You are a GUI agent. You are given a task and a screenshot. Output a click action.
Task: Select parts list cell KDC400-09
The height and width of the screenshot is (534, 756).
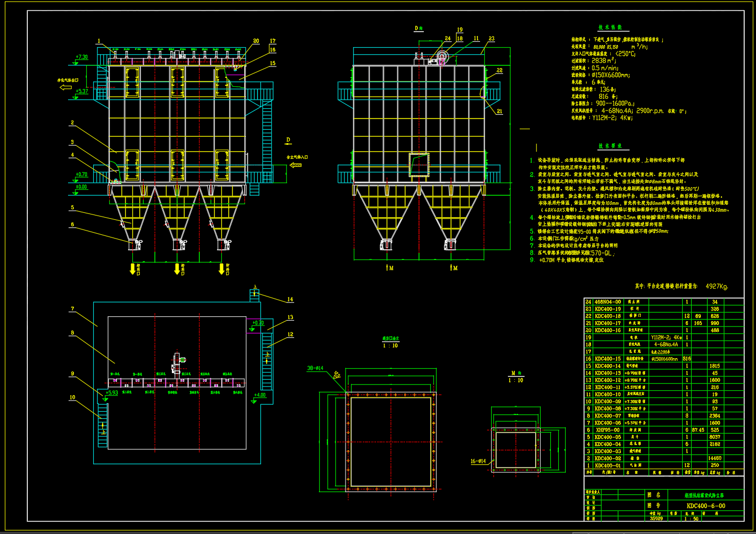[x=608, y=401]
